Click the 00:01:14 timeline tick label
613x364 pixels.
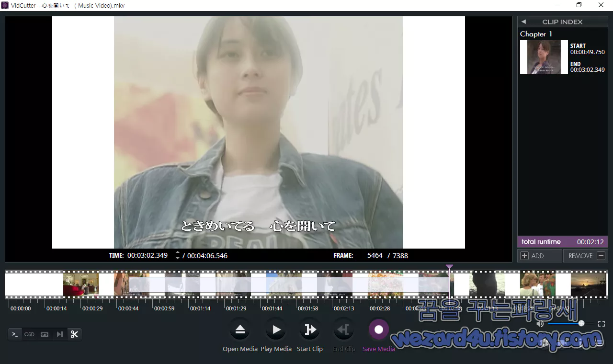[200, 308]
